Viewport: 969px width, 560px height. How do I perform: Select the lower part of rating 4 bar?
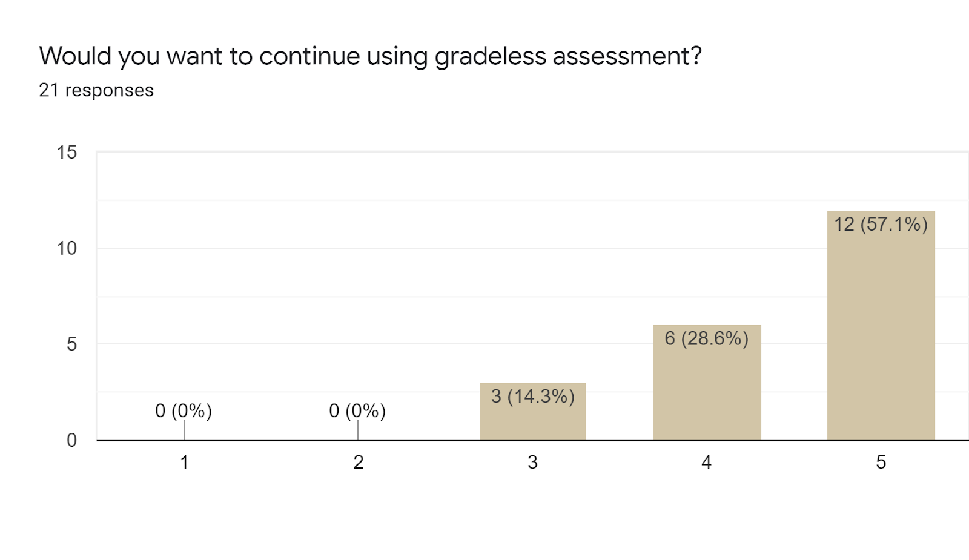pos(707,412)
